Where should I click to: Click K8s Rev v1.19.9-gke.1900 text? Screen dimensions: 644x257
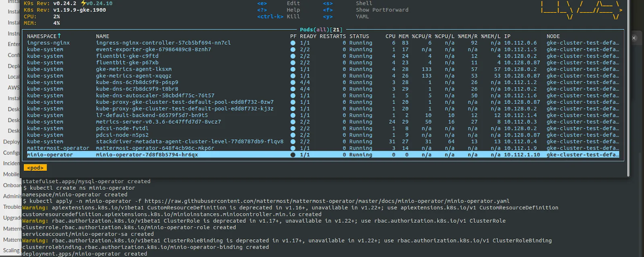[x=65, y=10]
